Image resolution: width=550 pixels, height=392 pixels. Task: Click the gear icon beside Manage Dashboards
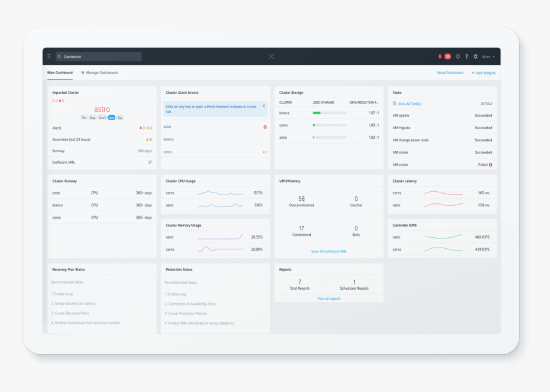pos(82,72)
